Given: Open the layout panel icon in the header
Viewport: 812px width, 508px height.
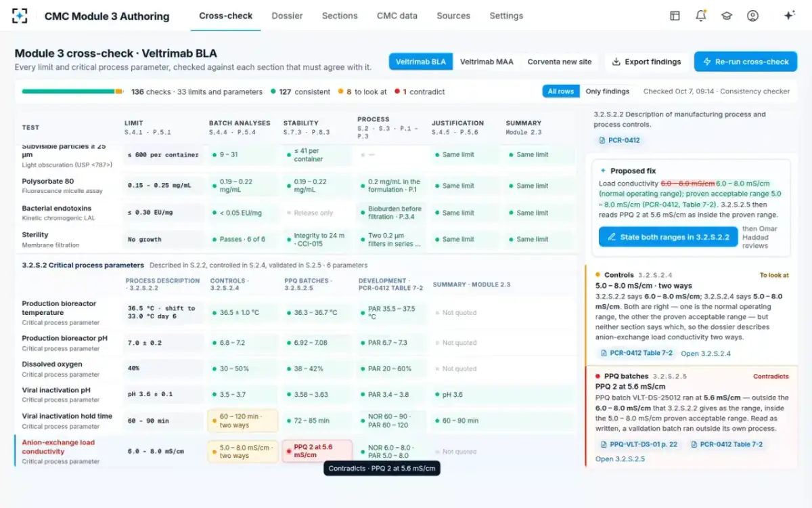Looking at the screenshot, I should click(675, 16).
